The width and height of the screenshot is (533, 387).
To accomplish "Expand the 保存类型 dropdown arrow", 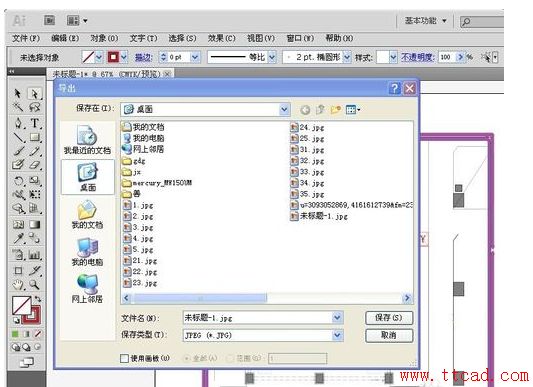I will coord(337,335).
